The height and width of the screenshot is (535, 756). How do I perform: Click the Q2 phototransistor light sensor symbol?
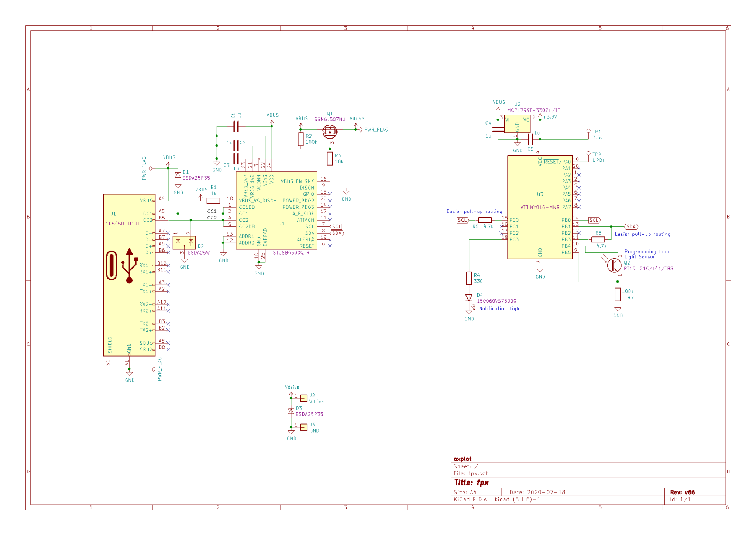point(614,265)
